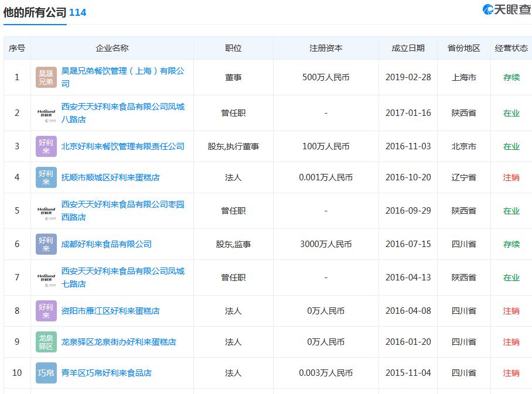Click the date 2016-07-15
Viewport: 532px width, 394px height.
(408, 244)
